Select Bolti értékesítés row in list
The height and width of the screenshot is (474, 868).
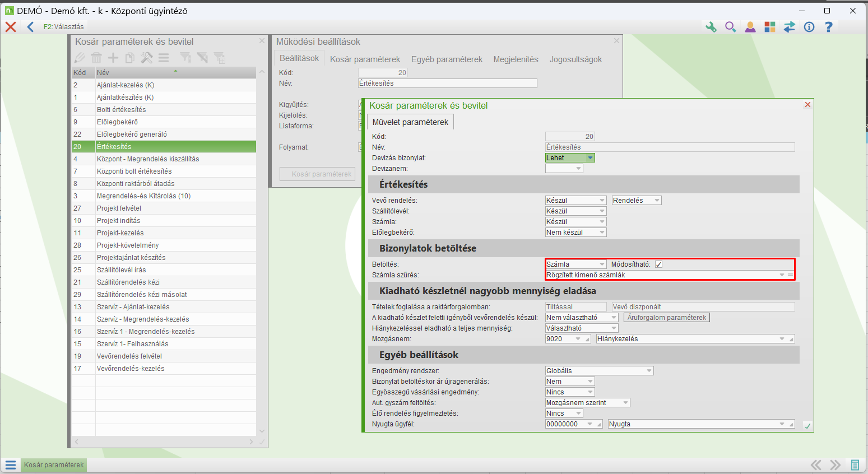click(x=121, y=110)
